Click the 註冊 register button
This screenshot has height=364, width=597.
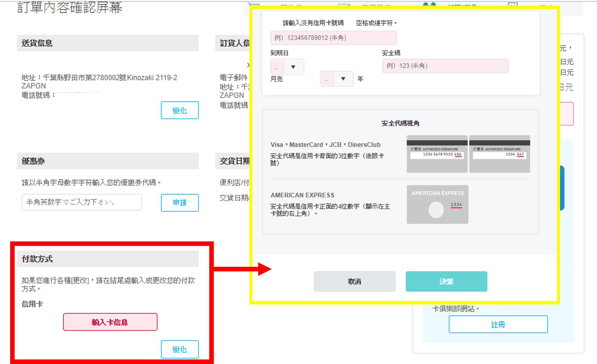point(498,325)
